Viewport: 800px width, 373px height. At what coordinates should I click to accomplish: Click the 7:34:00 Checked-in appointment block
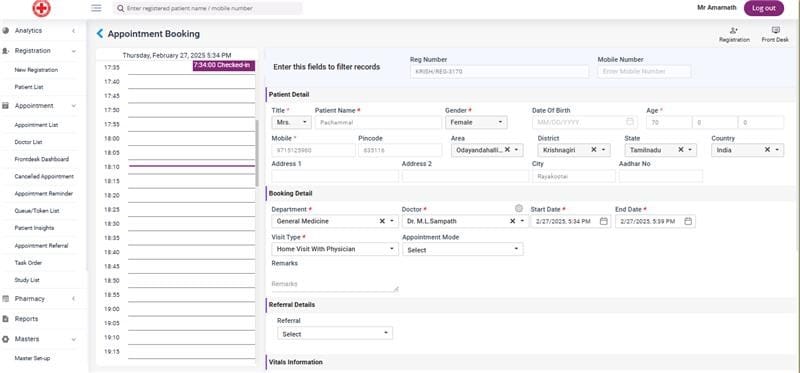[x=223, y=65]
